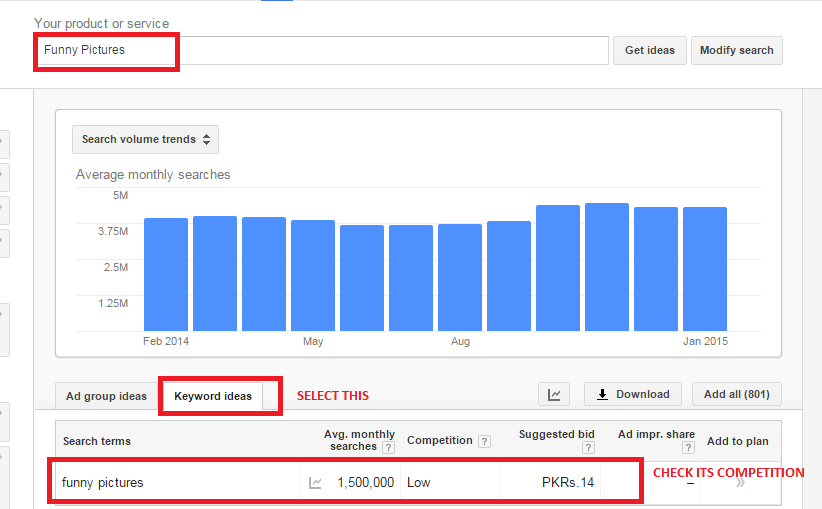This screenshot has height=509, width=822.
Task: Click the Feb 2014 bar in chart
Action: (166, 275)
